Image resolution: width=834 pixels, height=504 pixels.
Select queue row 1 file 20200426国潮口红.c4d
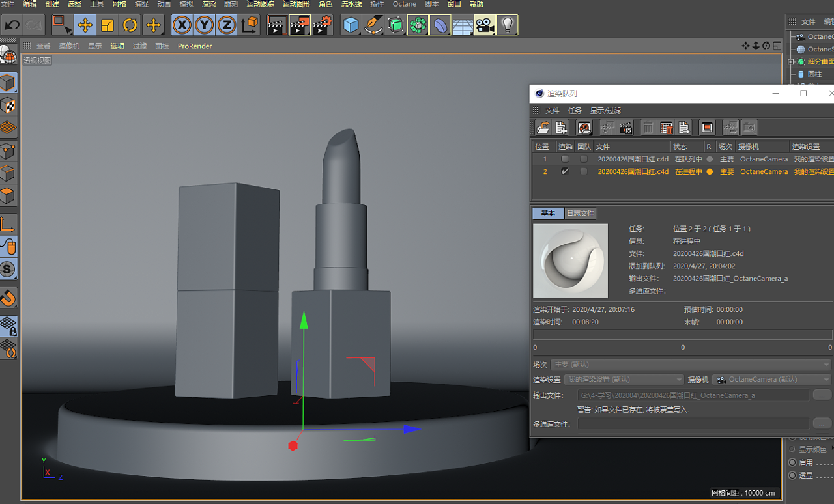(x=633, y=159)
